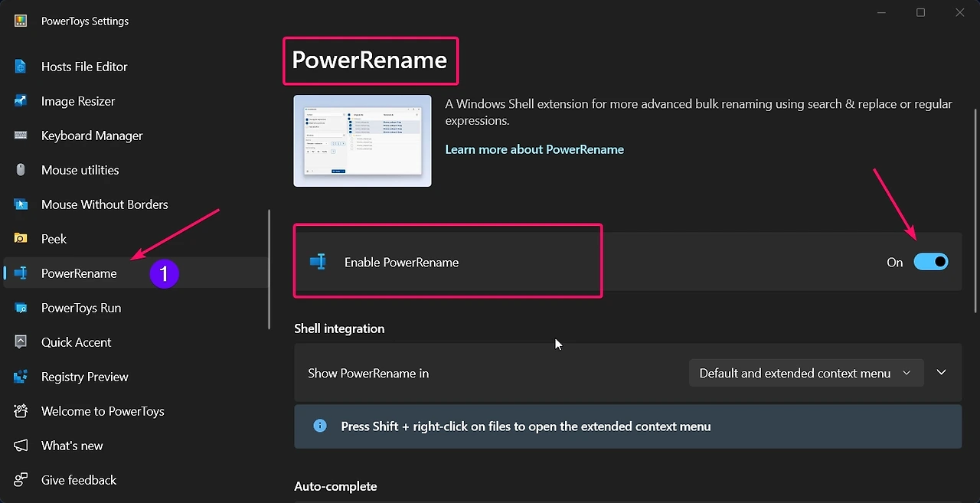The height and width of the screenshot is (503, 980).
Task: Click the info icon in the Shift tip
Action: pyautogui.click(x=320, y=426)
